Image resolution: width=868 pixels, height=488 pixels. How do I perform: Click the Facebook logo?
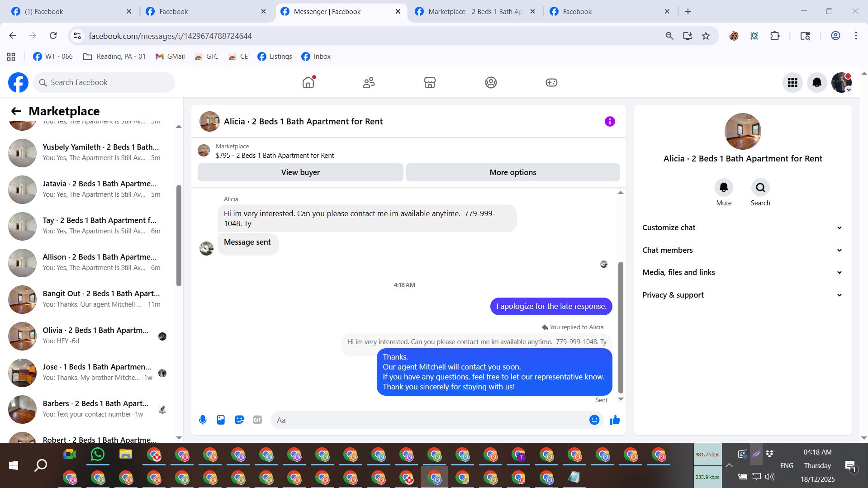tap(18, 82)
